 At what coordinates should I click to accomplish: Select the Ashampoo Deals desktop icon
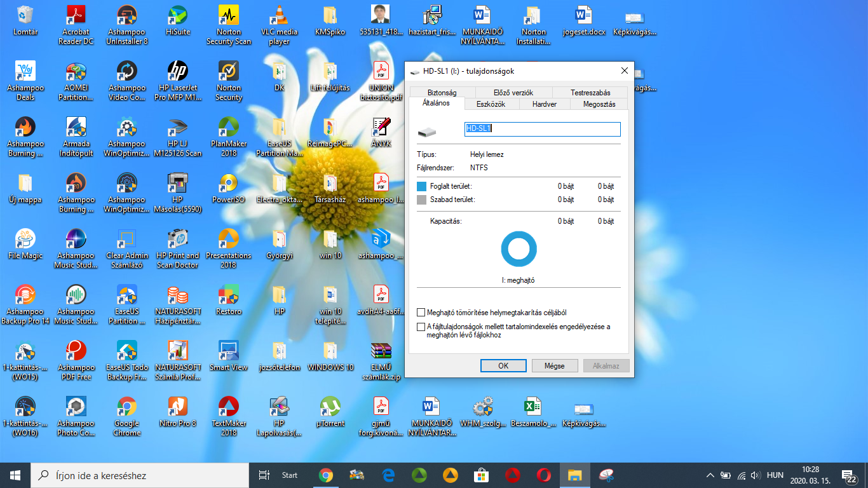(25, 81)
